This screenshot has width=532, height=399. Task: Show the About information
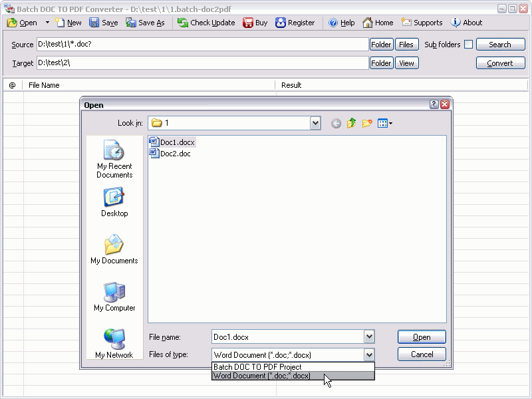click(x=466, y=23)
